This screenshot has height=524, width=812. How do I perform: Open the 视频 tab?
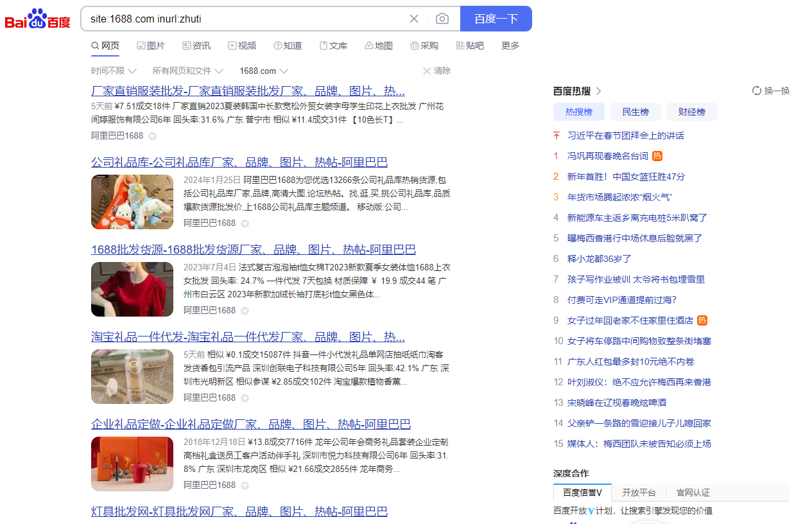coord(242,46)
